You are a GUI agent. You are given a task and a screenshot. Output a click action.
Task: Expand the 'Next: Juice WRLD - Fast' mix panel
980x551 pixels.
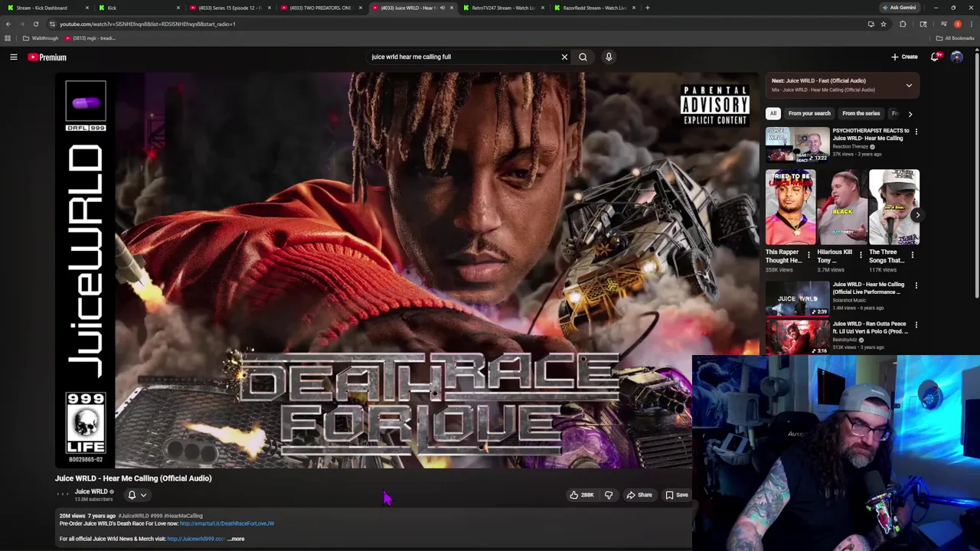click(909, 85)
